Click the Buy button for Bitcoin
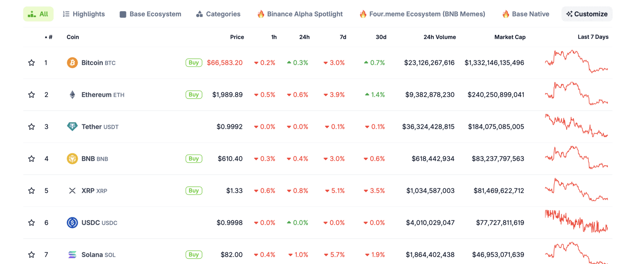This screenshot has width=644, height=264. pos(194,62)
